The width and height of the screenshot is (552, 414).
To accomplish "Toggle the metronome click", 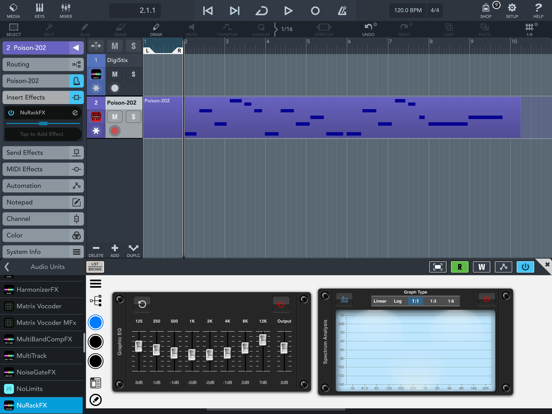I will tap(342, 11).
